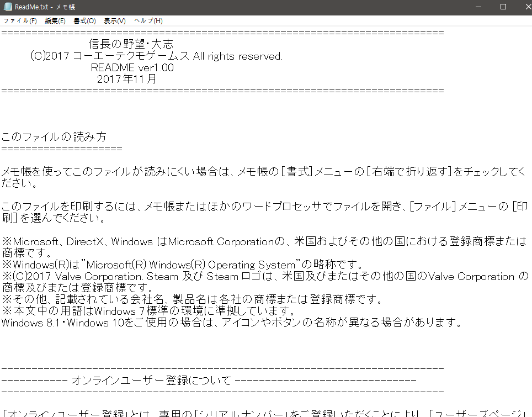Click the line starting ※その他、記載されている会社名
The height and width of the screenshot is (417, 532).
pos(193,299)
